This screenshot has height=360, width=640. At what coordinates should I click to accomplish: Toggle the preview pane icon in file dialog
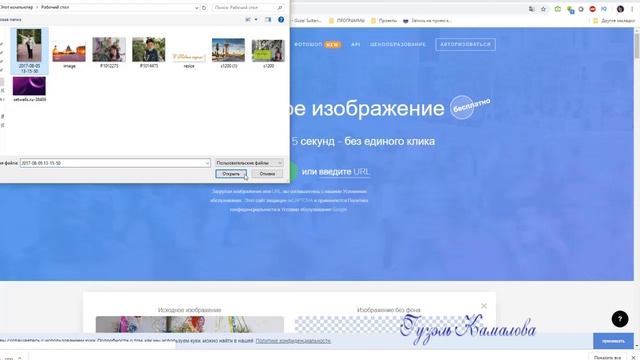[x=268, y=20]
